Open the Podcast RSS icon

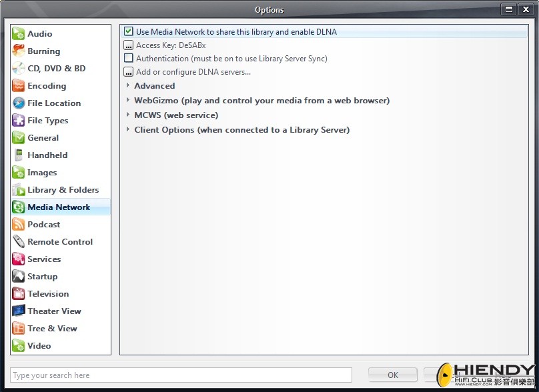tap(19, 225)
